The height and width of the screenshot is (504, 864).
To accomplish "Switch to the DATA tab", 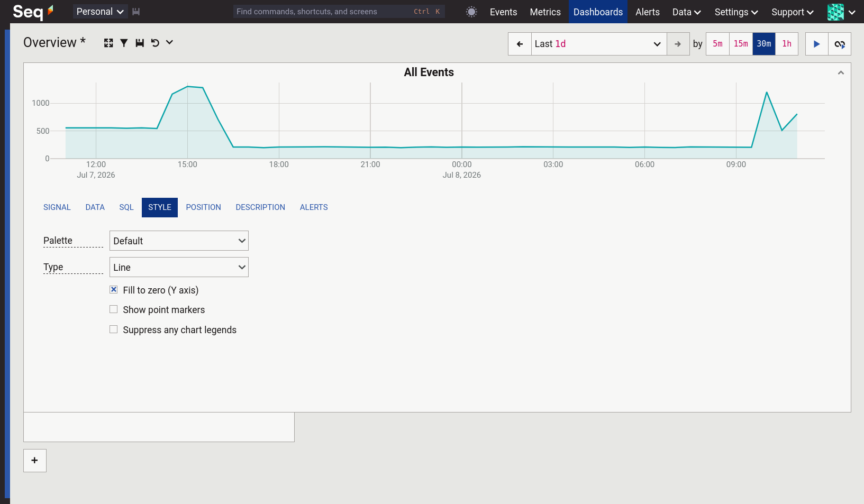I will coord(95,207).
